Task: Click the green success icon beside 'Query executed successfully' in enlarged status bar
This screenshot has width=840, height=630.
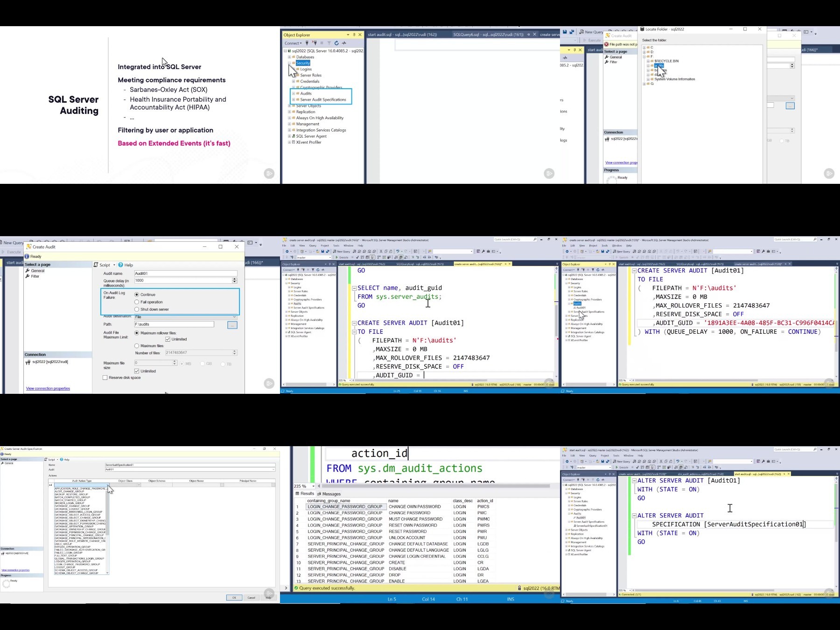Action: (x=296, y=588)
